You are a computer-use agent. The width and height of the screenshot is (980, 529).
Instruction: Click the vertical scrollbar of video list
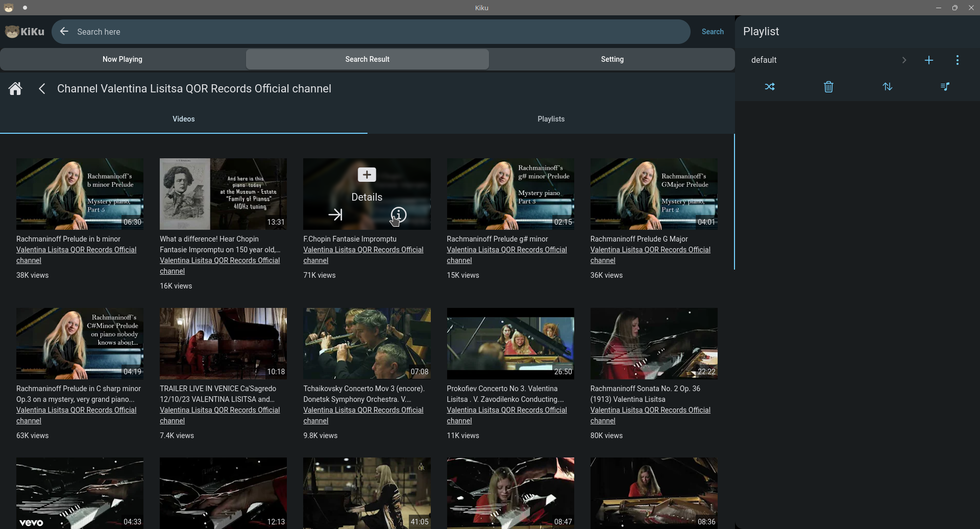[734, 202]
